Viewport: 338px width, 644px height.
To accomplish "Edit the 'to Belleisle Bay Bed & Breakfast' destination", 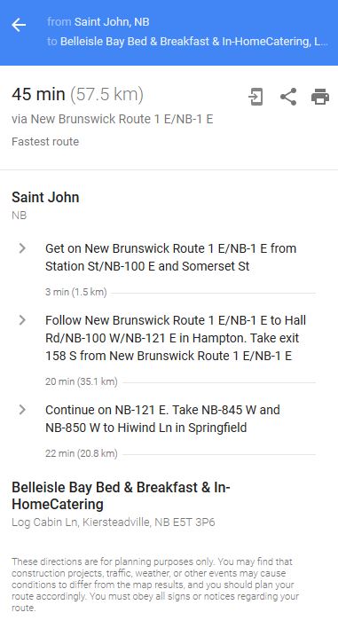I will [x=187, y=42].
